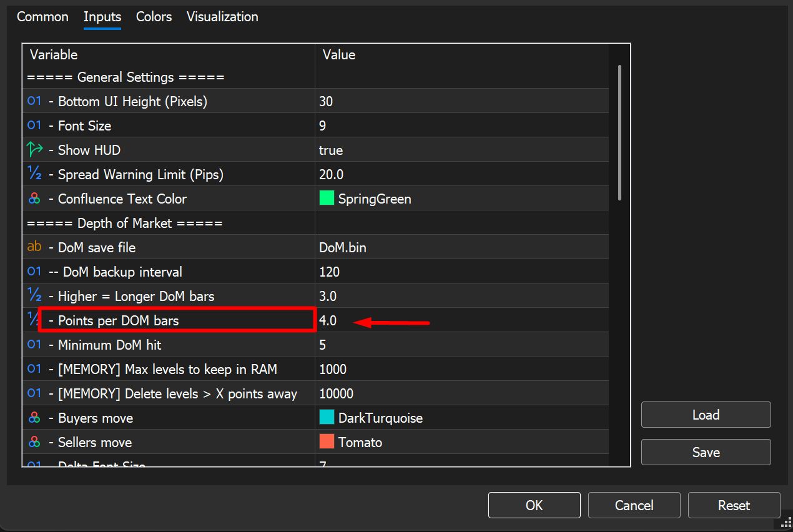The width and height of the screenshot is (793, 532).
Task: Open the Colors tab
Action: click(x=154, y=17)
